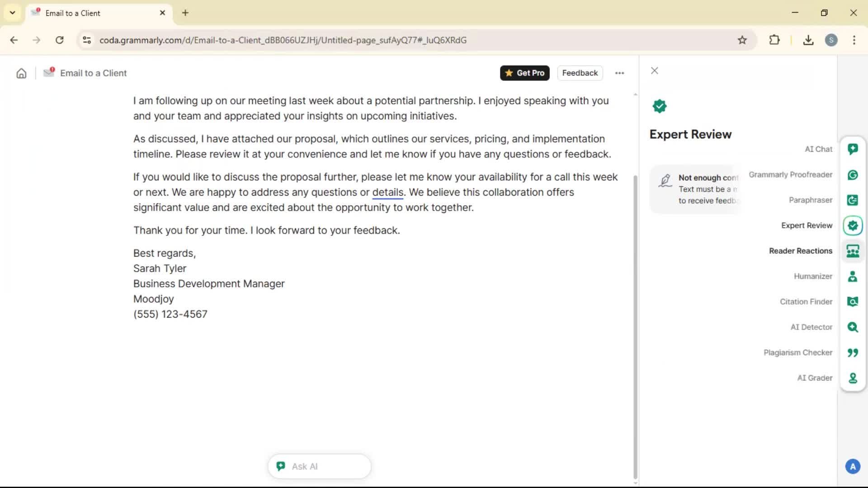The width and height of the screenshot is (868, 488).
Task: Select the Paraphraser tool icon
Action: (853, 200)
